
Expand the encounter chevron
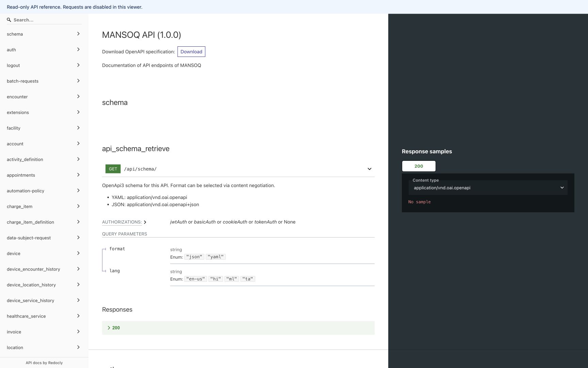(78, 96)
